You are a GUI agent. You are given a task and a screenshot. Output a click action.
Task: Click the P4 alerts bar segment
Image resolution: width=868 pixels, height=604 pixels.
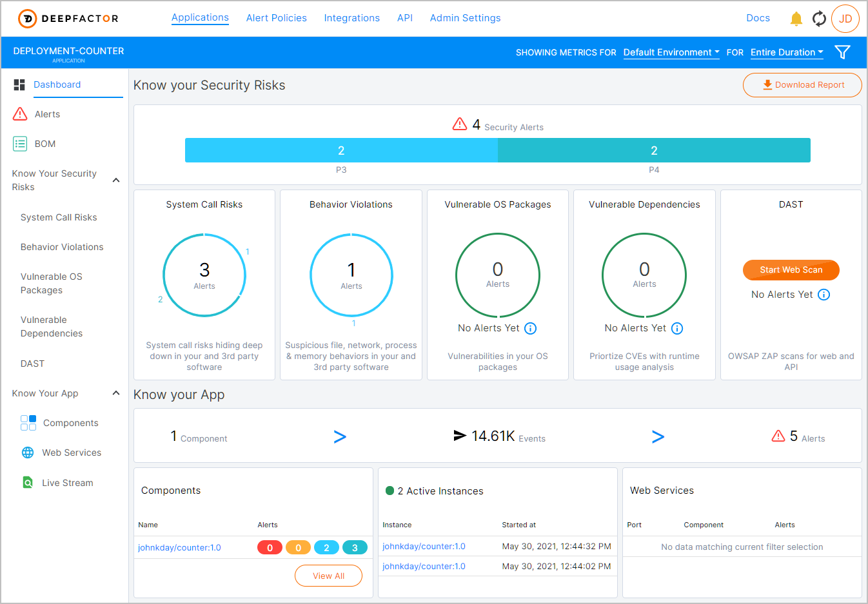click(654, 150)
